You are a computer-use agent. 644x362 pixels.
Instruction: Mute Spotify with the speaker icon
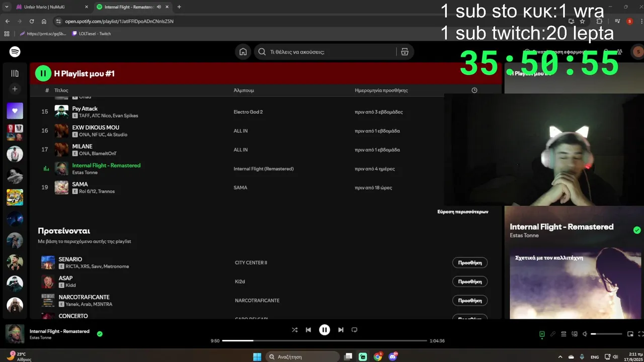tap(585, 334)
